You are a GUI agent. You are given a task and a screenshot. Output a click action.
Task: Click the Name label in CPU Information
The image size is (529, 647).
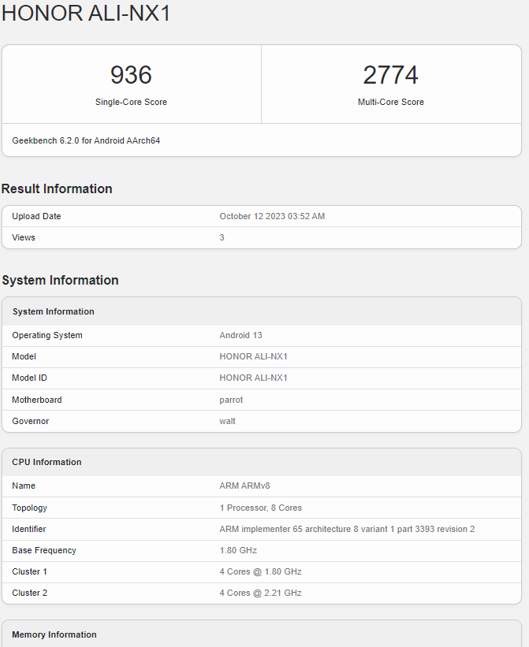pyautogui.click(x=24, y=486)
